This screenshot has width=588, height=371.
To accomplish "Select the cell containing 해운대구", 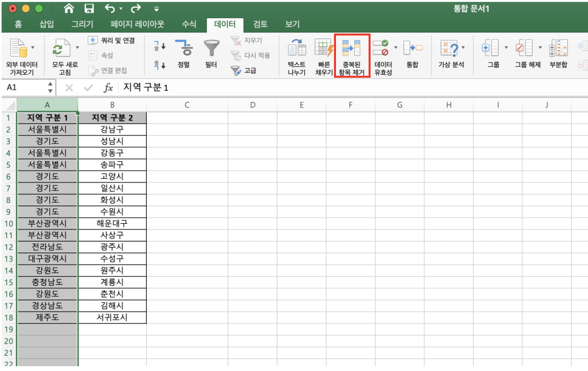I will coord(112,223).
